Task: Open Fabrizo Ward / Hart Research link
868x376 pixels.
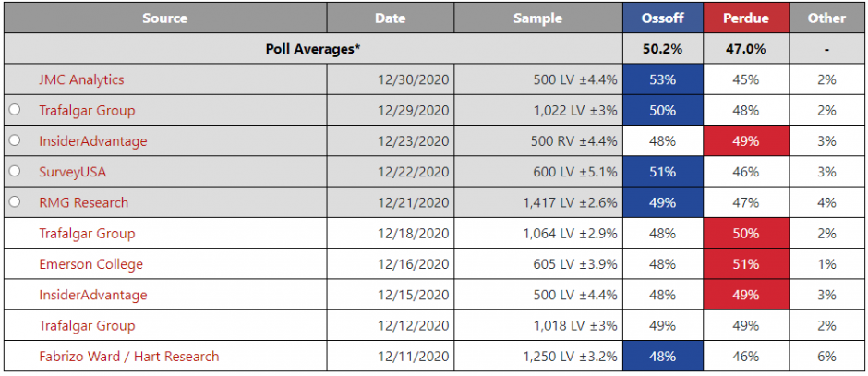Action: click(128, 357)
